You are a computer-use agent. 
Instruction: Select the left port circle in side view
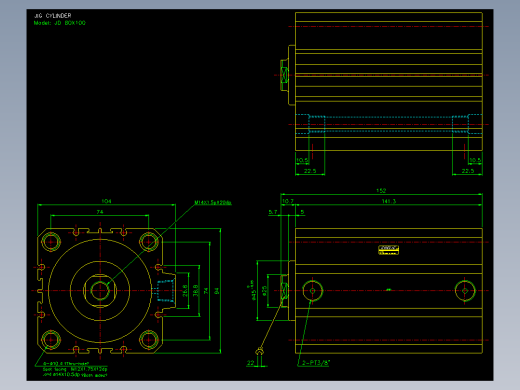[313, 291]
